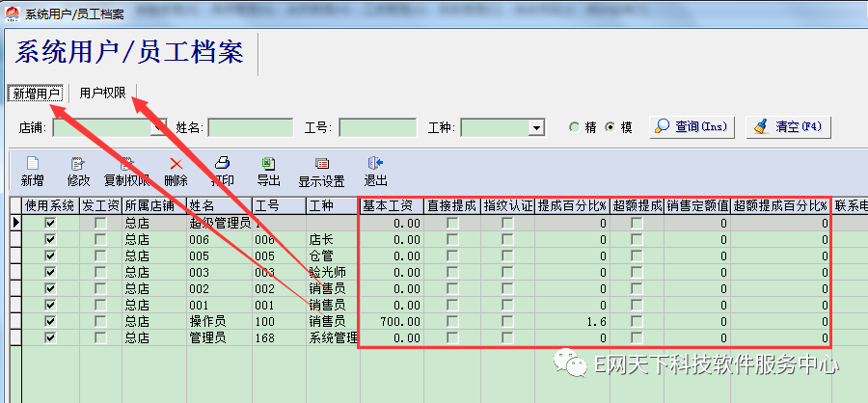Toggle 使用系统 checkbox for employee 006
Image resolution: width=868 pixels, height=403 pixels.
[51, 240]
